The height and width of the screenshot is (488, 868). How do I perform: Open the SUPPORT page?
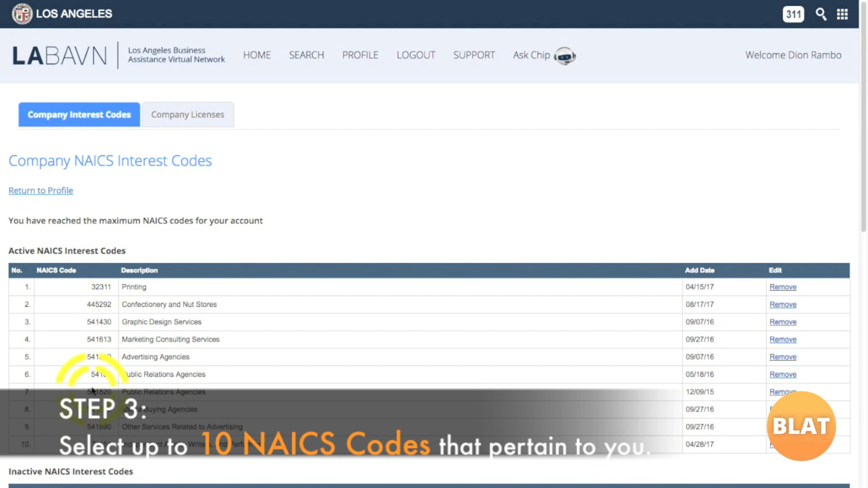pos(474,55)
